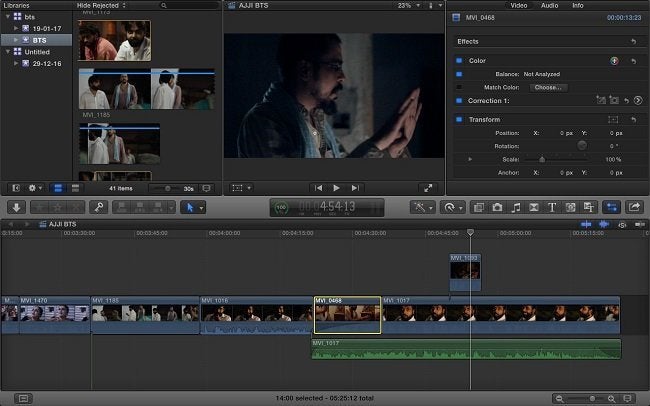
Task: Play the viewer video
Action: tap(336, 188)
